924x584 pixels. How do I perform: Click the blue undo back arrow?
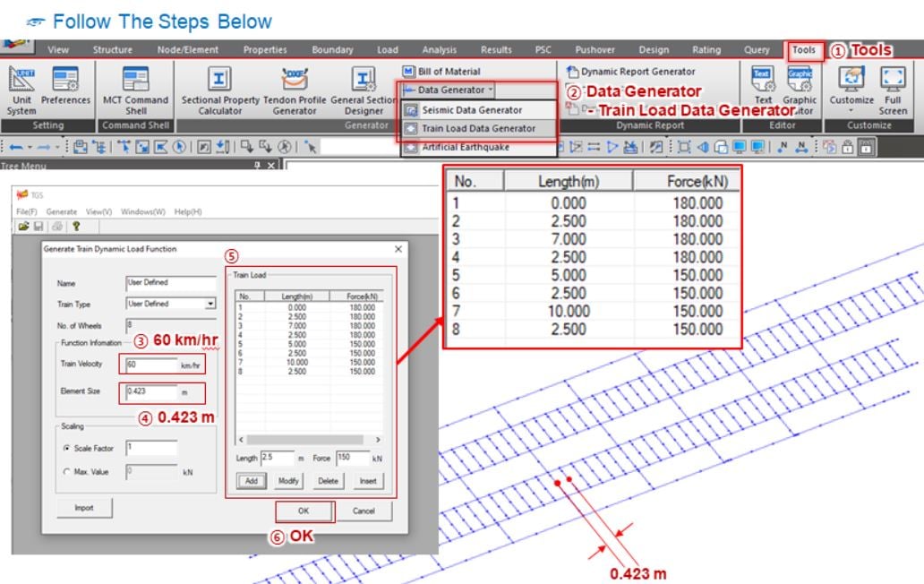coord(16,147)
